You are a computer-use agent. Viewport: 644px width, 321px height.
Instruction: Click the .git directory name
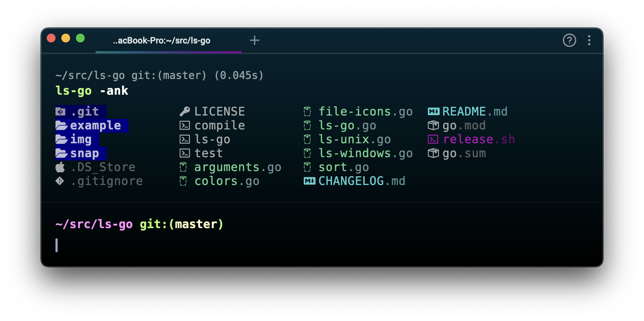(x=85, y=112)
